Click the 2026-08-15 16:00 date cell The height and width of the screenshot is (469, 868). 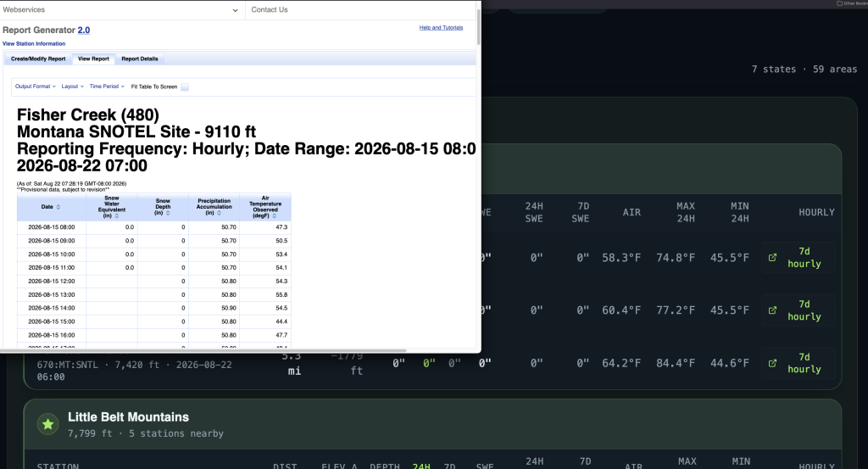pos(52,336)
